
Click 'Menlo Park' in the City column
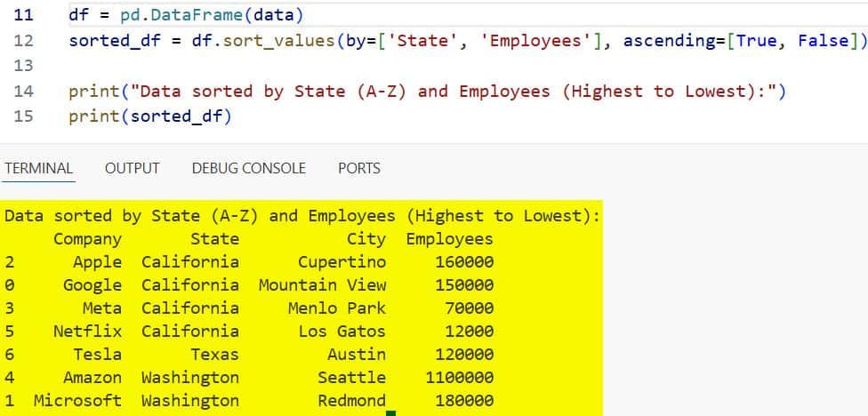tap(337, 308)
